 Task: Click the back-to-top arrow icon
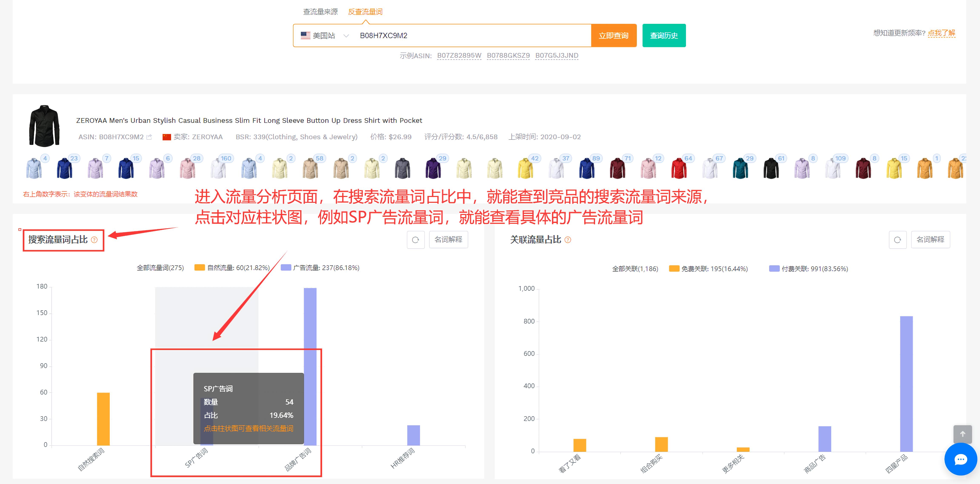coord(963,434)
